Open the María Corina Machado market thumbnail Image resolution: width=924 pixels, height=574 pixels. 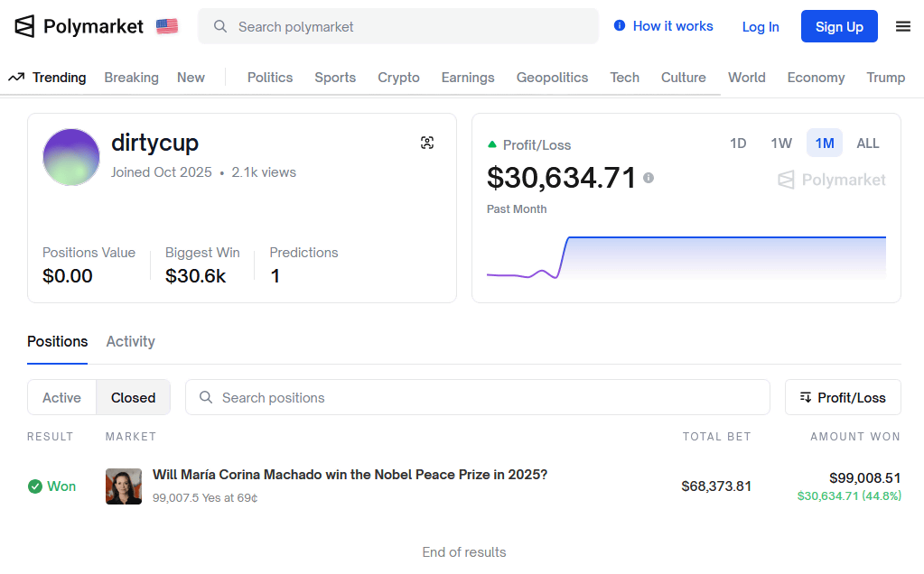tap(124, 486)
